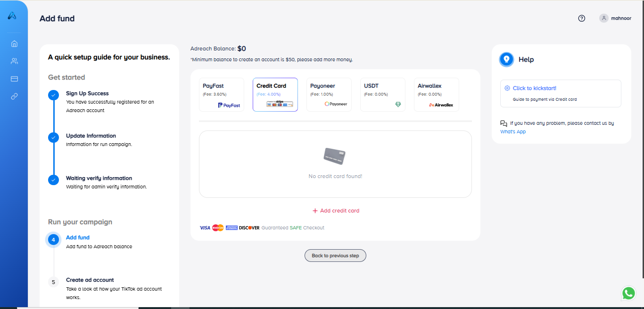Open the Home icon in sidebar

14,44
